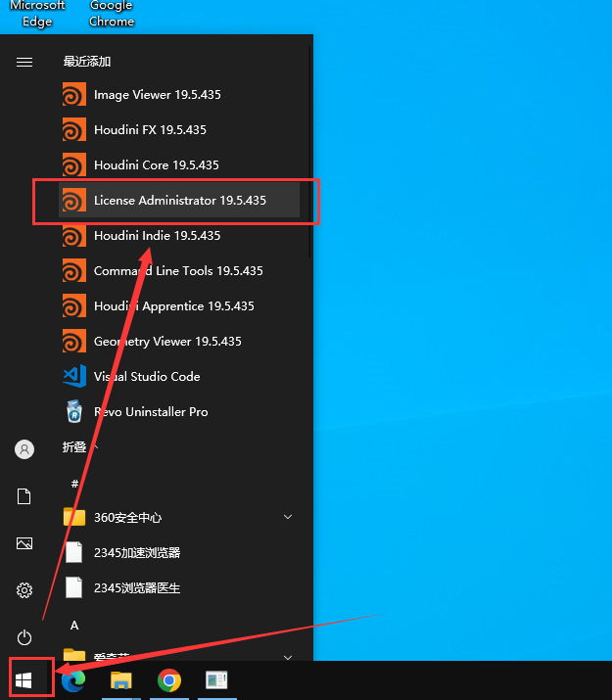Collapse the recently added list
Screen dimensions: 612x700
point(81,447)
